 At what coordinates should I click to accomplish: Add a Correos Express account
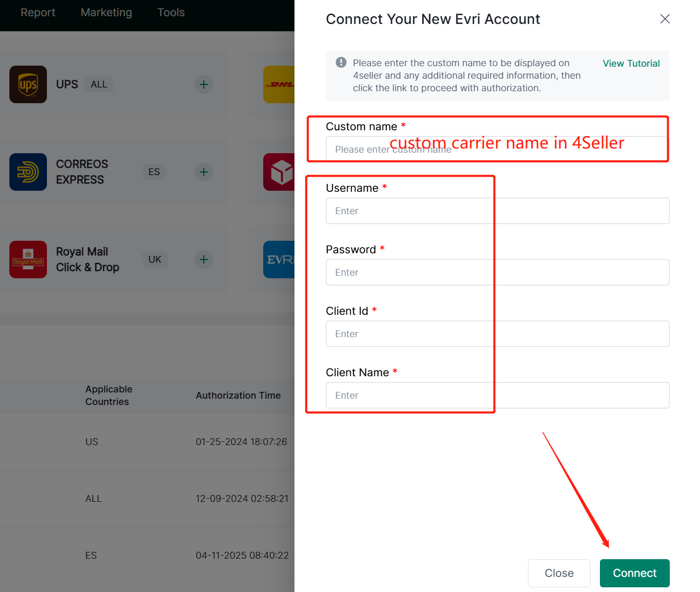click(204, 172)
